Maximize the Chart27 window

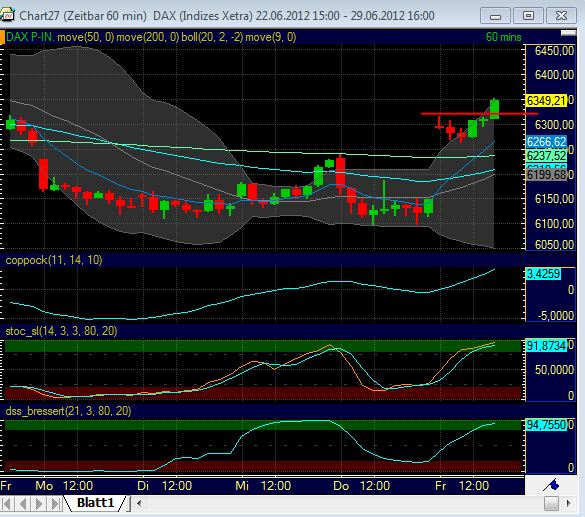(x=528, y=16)
